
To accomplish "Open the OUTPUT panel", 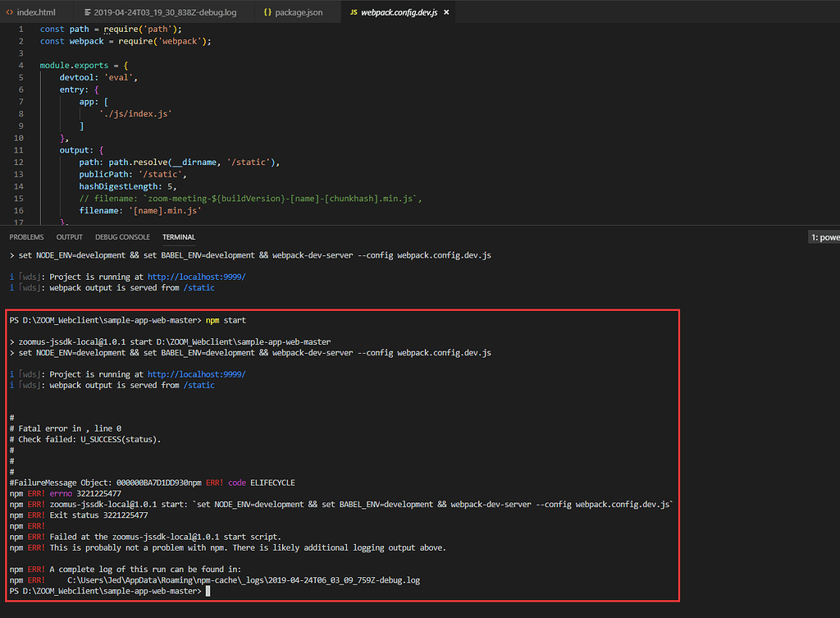I will click(x=69, y=236).
